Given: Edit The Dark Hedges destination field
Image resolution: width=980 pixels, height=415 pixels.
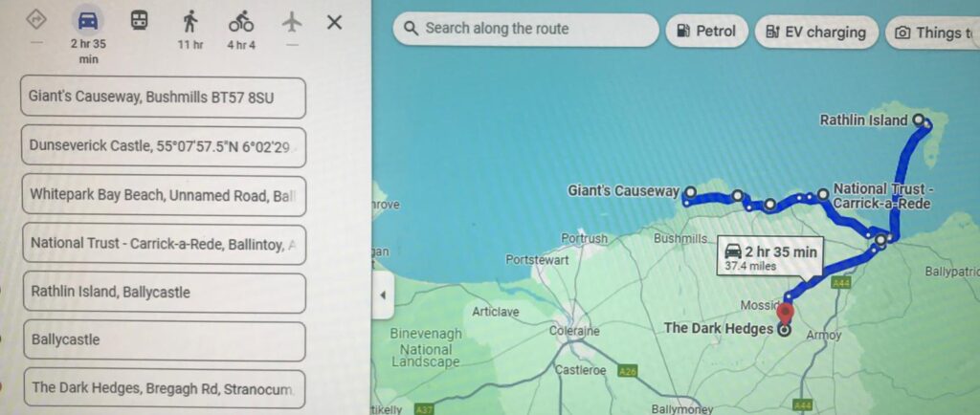Looking at the screenshot, I should (165, 388).
